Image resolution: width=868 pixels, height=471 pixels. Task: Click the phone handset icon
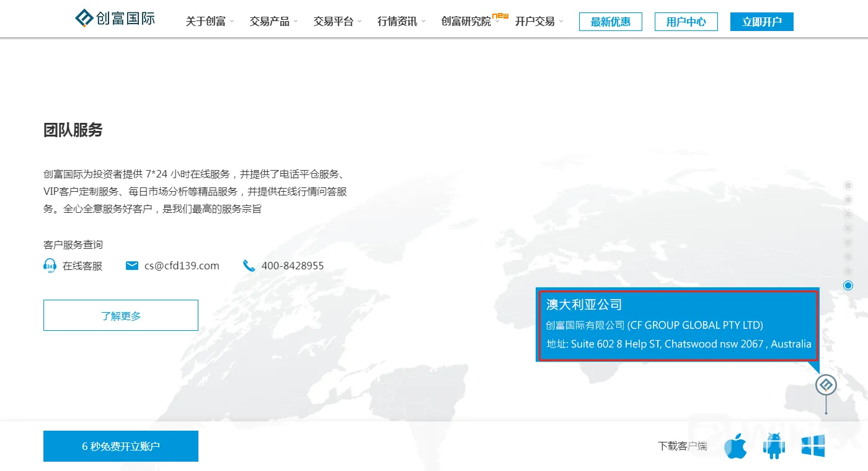[249, 266]
